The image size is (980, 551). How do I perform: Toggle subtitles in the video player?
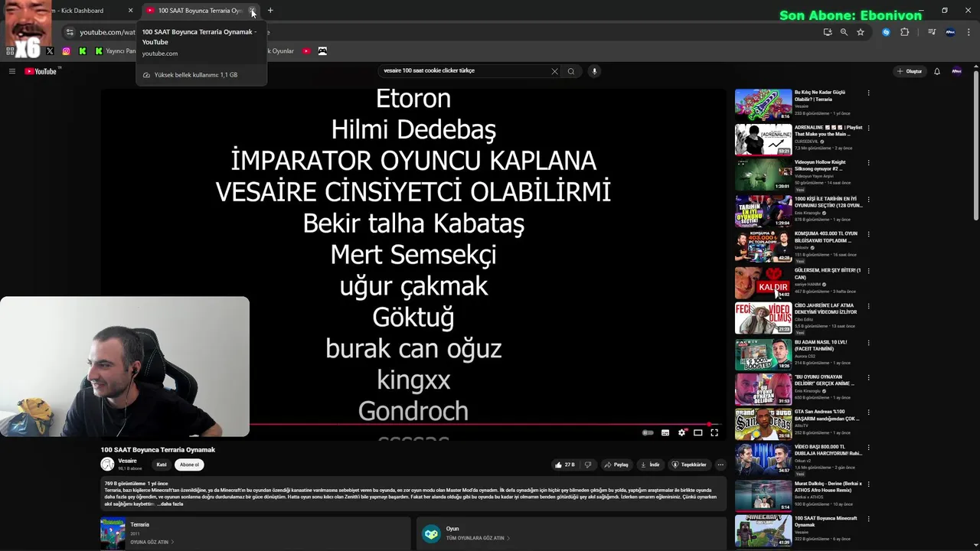coord(665,432)
